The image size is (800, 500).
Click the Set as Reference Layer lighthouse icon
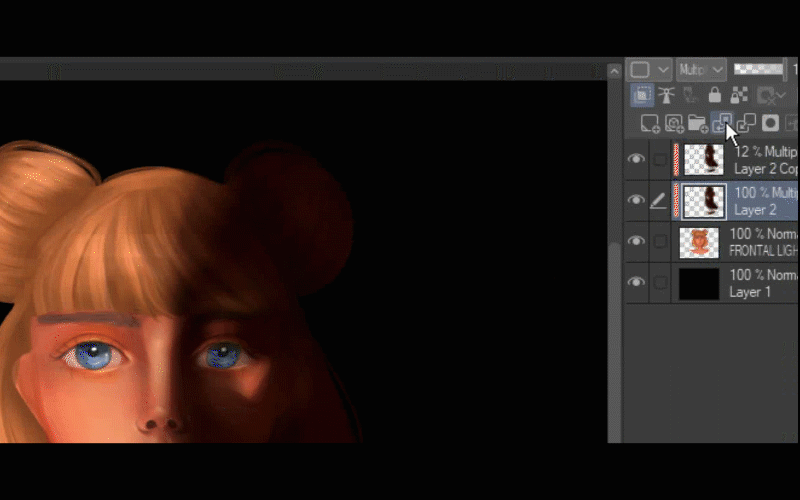(x=666, y=95)
